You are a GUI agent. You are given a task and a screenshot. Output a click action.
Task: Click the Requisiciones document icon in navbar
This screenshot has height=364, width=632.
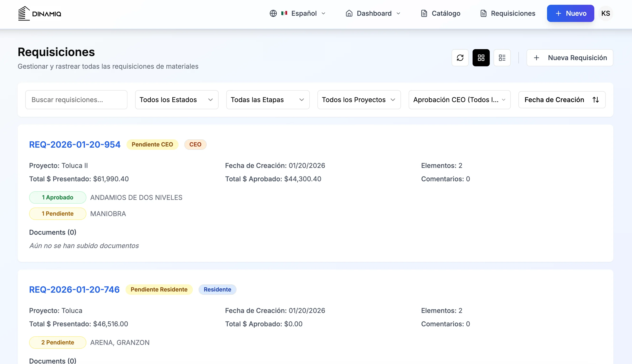point(484,13)
